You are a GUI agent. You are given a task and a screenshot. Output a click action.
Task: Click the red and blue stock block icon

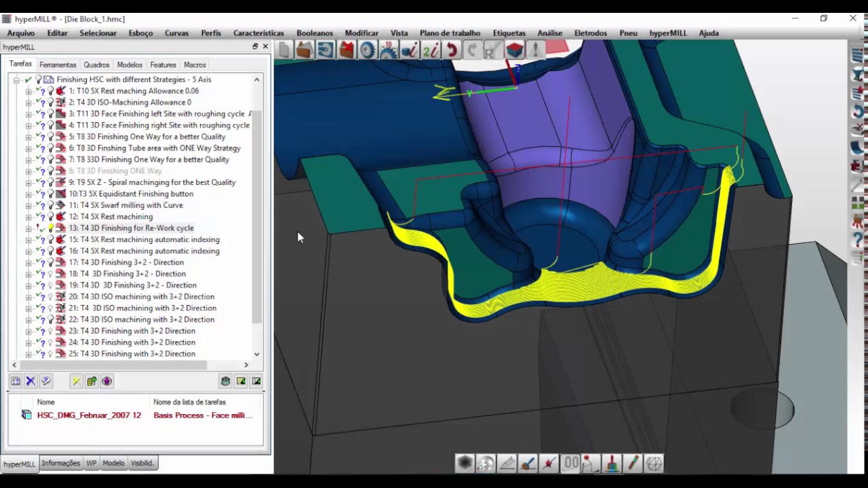point(515,49)
